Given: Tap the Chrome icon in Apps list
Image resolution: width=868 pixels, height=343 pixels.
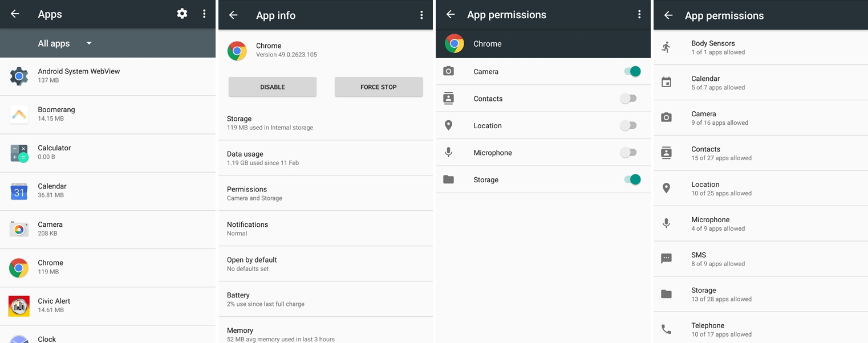Looking at the screenshot, I should 19,267.
